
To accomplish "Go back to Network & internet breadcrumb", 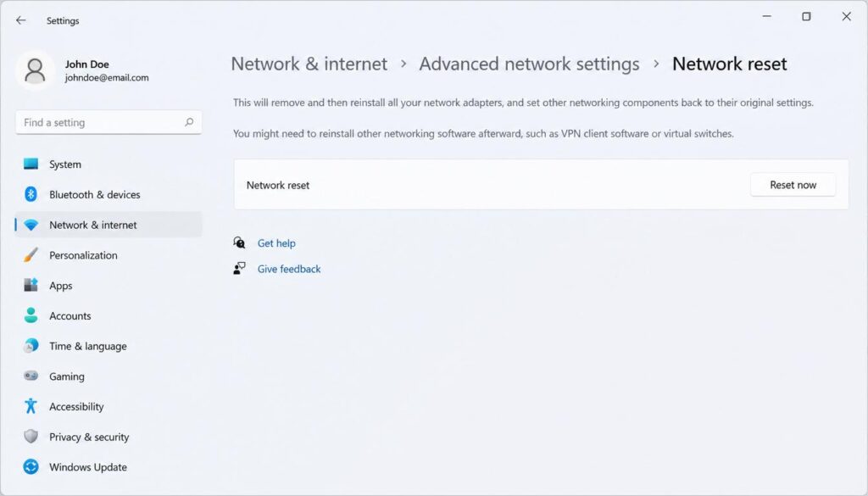I will coord(309,64).
